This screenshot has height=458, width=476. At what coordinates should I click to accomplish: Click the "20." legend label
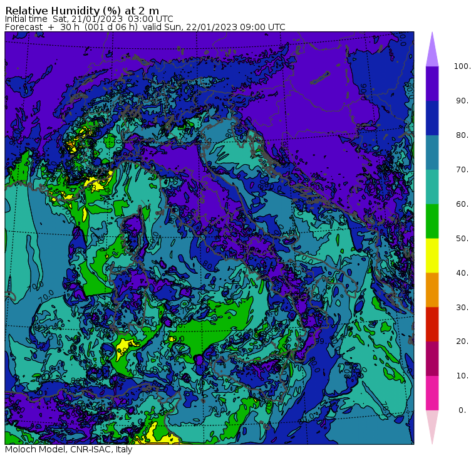462,341
